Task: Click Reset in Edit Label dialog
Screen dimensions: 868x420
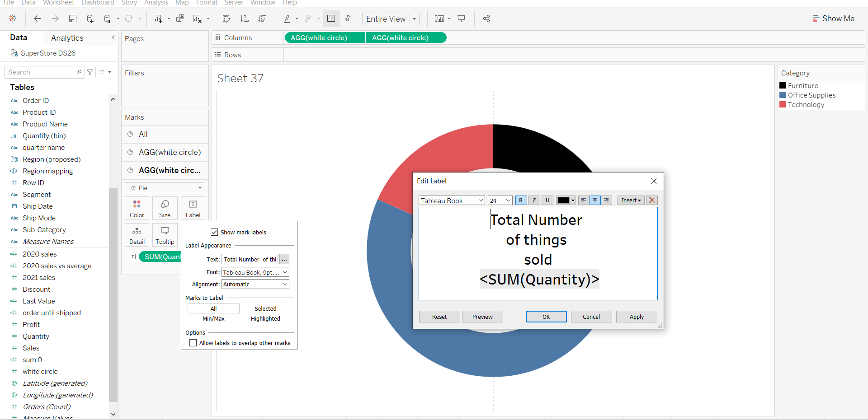Action: click(439, 317)
